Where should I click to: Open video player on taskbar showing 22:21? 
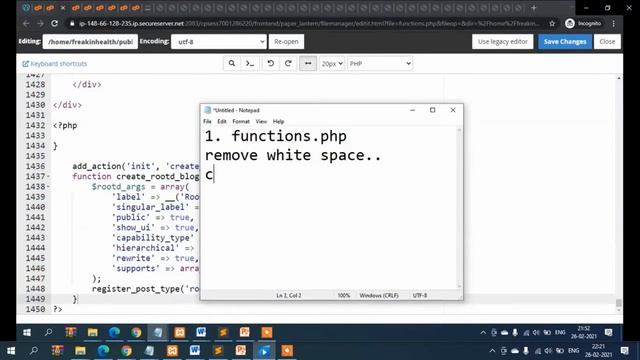tap(264, 351)
